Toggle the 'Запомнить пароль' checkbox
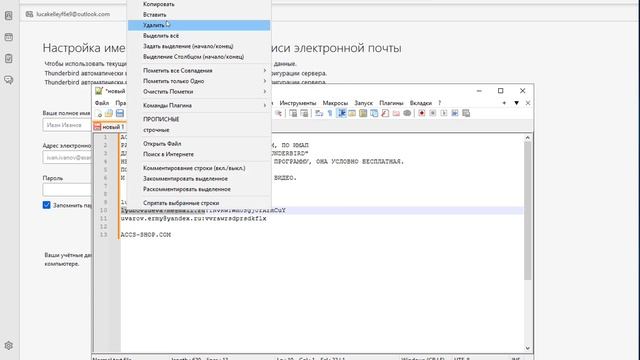Image resolution: width=640 pixels, height=360 pixels. coord(47,205)
